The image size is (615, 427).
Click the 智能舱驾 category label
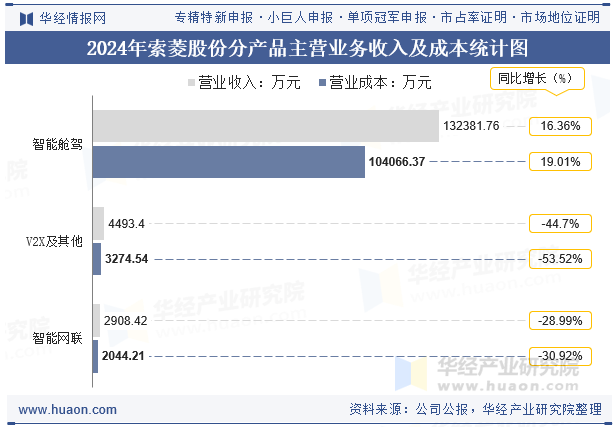[57, 144]
